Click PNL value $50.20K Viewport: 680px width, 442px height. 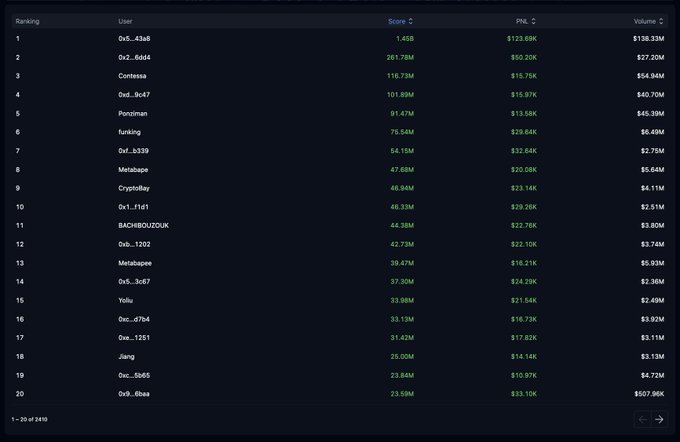tap(524, 57)
